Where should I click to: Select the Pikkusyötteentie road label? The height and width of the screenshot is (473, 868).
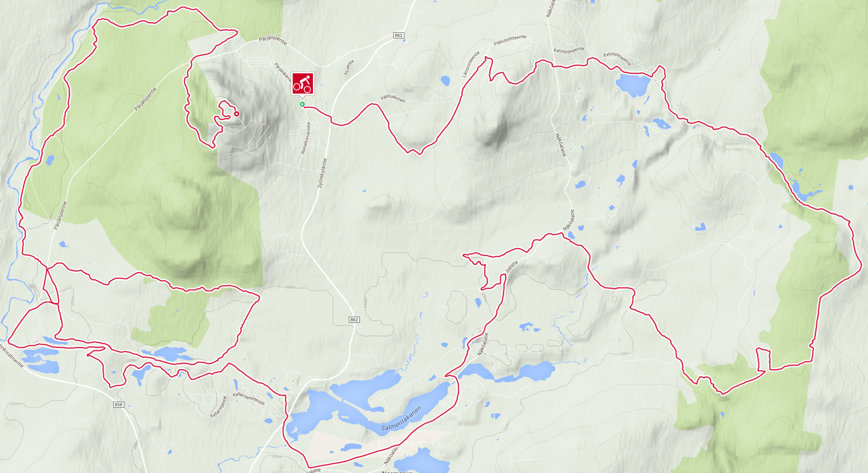[x=510, y=40]
